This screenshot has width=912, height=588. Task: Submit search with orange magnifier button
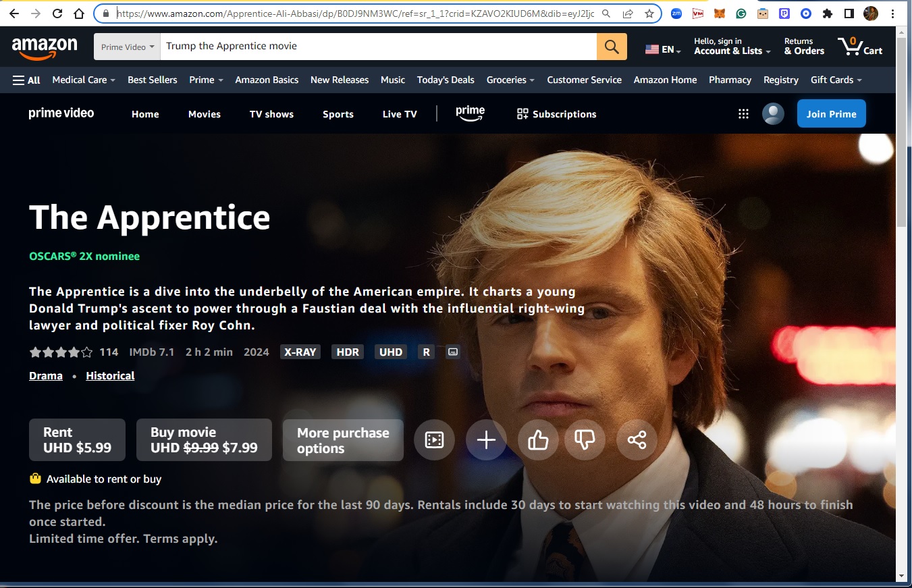click(x=612, y=47)
